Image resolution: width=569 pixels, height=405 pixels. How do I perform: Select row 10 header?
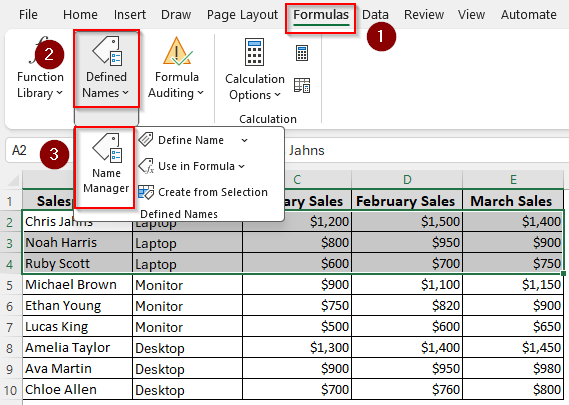(10, 390)
